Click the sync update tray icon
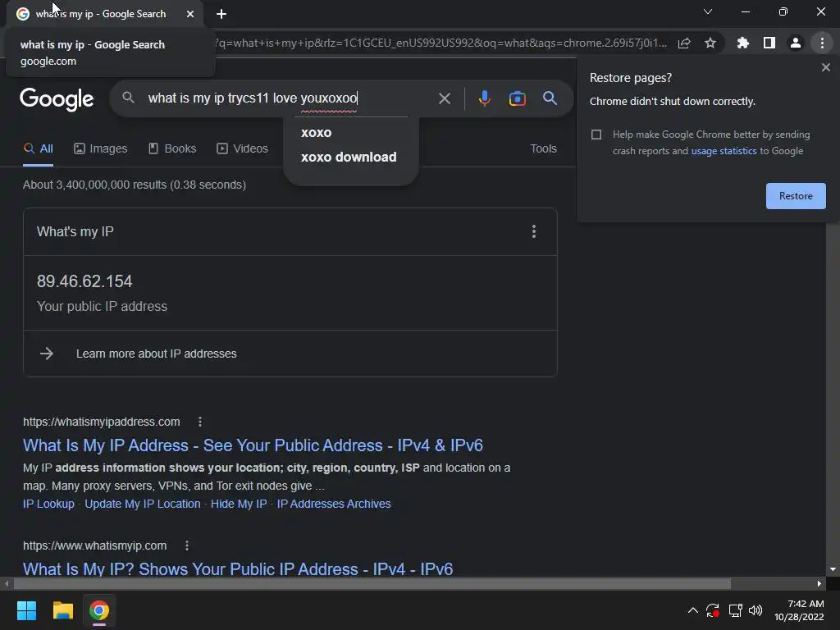The image size is (840, 630). [x=713, y=610]
